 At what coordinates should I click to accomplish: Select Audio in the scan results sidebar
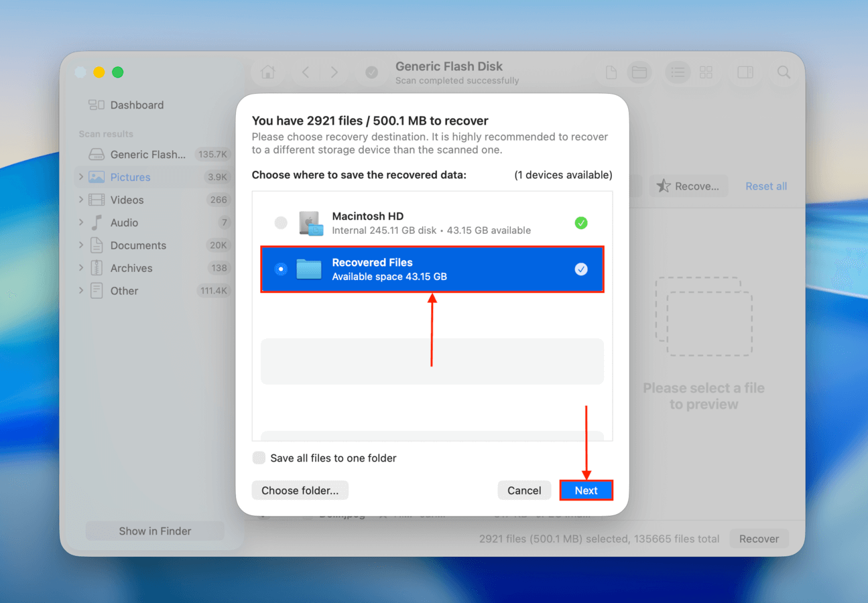tap(125, 222)
